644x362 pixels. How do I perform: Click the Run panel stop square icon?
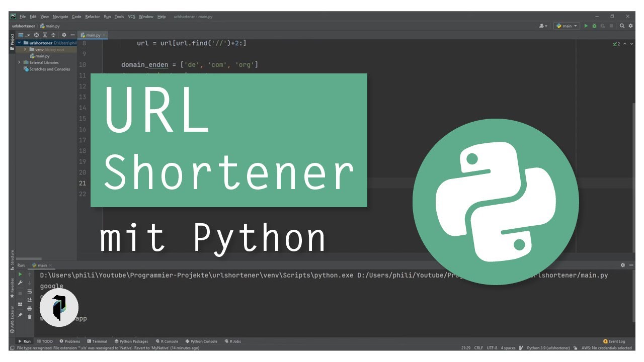click(x=20, y=293)
